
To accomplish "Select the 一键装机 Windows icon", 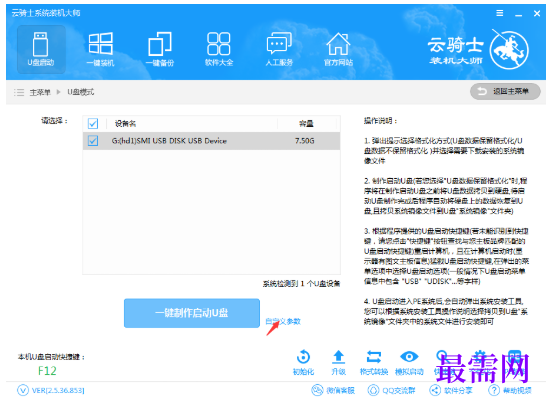I will 101,49.
